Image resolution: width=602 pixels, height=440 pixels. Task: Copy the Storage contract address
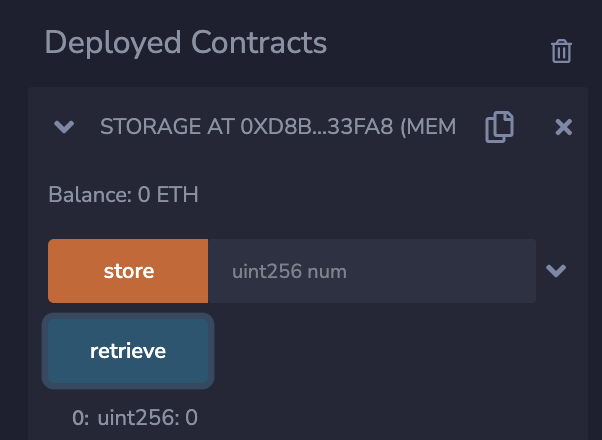click(x=499, y=127)
